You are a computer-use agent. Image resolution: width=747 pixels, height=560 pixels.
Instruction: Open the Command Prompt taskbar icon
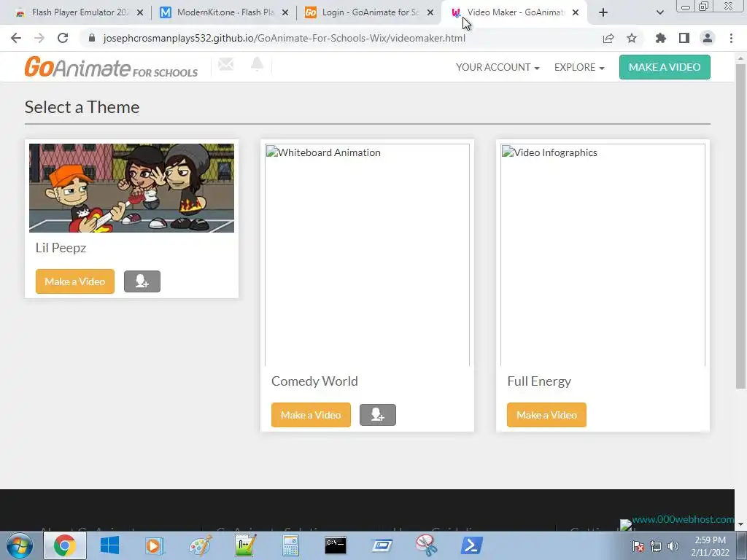[x=336, y=545]
